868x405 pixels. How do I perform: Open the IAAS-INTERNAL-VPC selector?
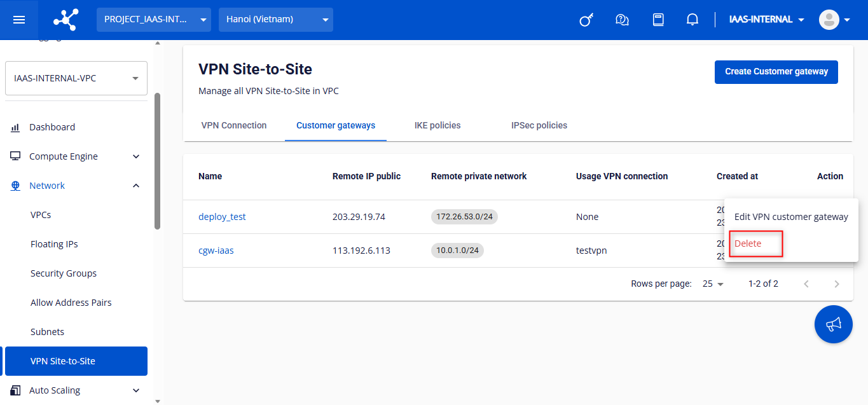coord(76,78)
